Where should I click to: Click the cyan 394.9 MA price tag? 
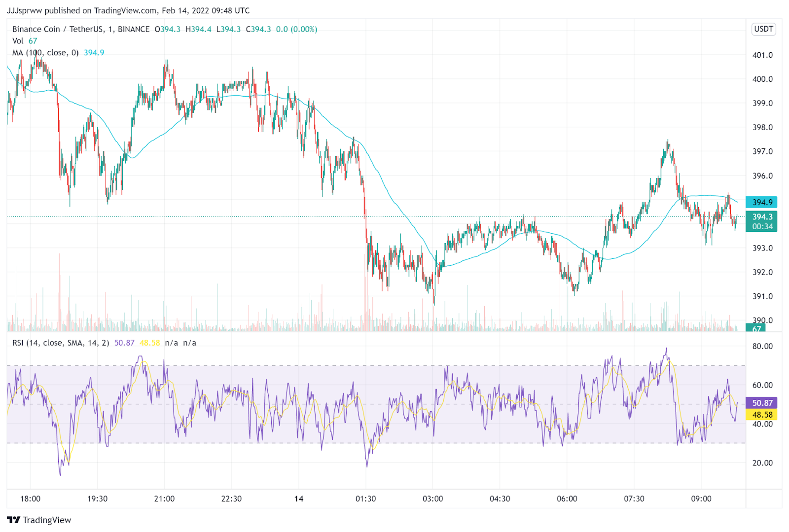[x=762, y=202]
